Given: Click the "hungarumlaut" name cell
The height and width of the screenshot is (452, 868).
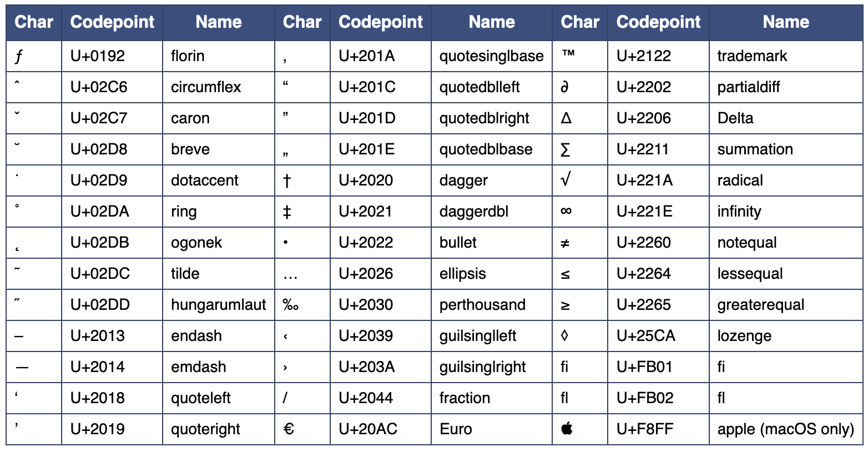Looking at the screenshot, I should click(x=219, y=304).
